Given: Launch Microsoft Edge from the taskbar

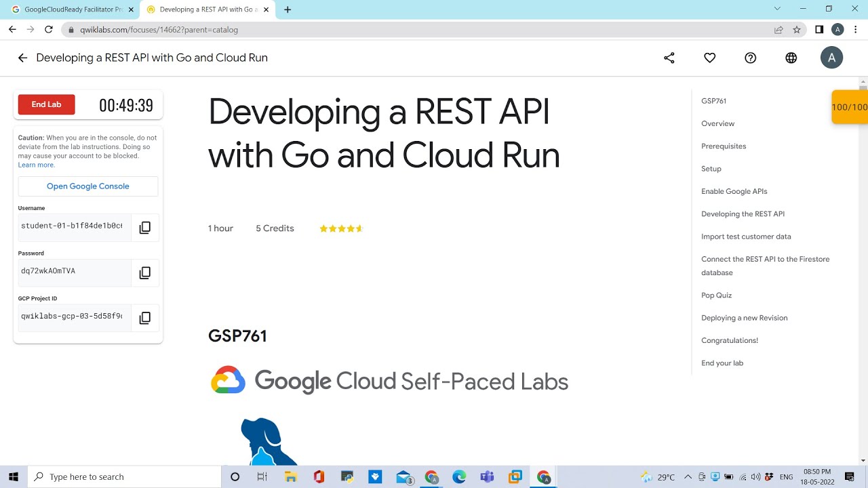Looking at the screenshot, I should (459, 477).
